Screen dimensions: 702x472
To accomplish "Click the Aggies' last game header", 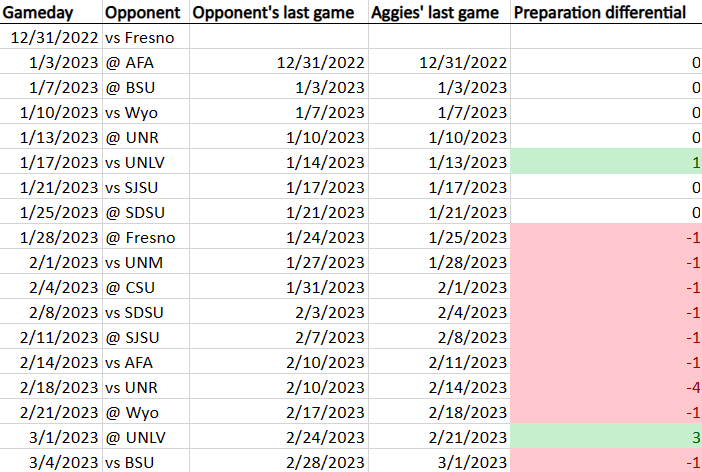I will [x=439, y=12].
